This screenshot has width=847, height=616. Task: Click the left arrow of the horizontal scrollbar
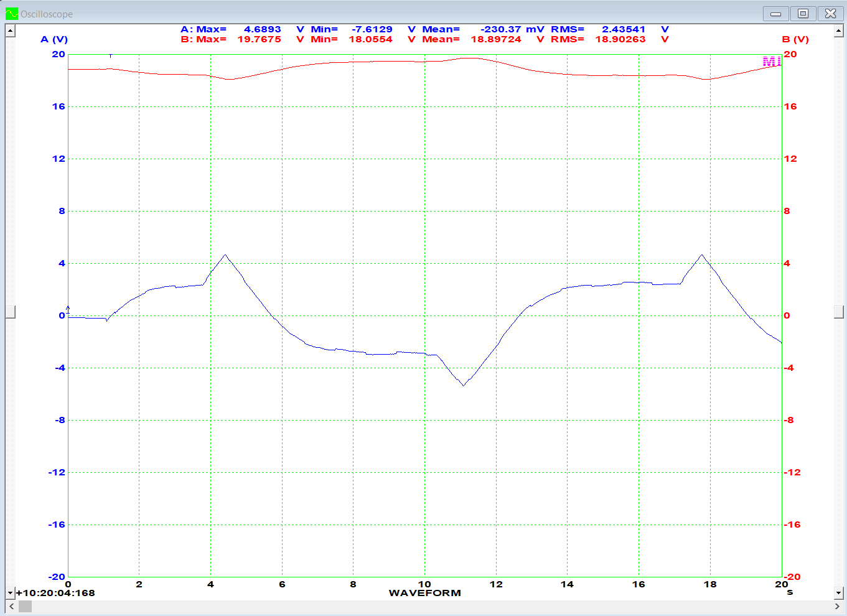point(11,606)
